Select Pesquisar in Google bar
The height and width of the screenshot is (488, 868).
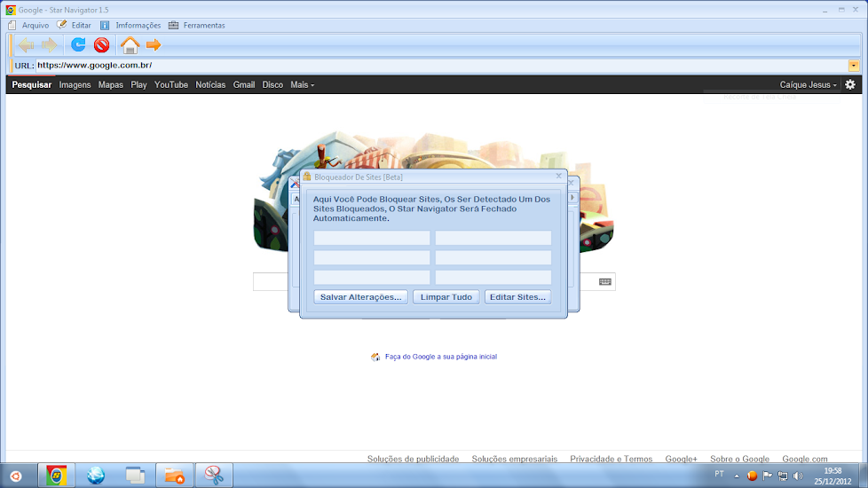point(32,84)
